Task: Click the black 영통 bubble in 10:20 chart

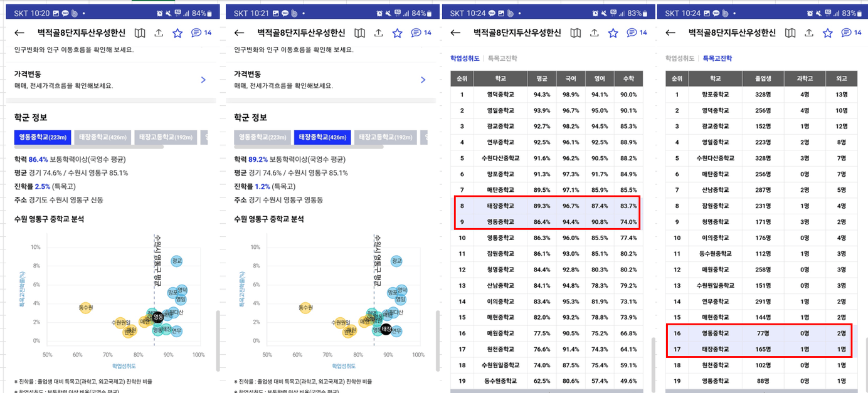Action: coord(158,317)
